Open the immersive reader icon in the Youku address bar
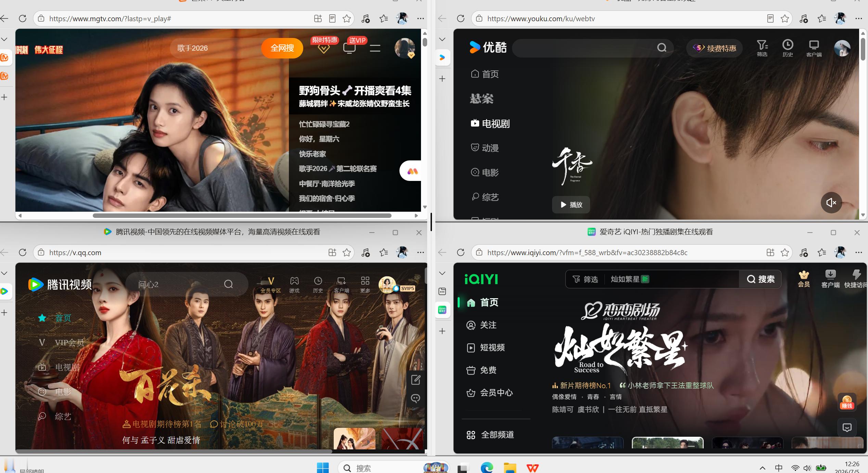The height and width of the screenshot is (473, 868). coord(770,18)
